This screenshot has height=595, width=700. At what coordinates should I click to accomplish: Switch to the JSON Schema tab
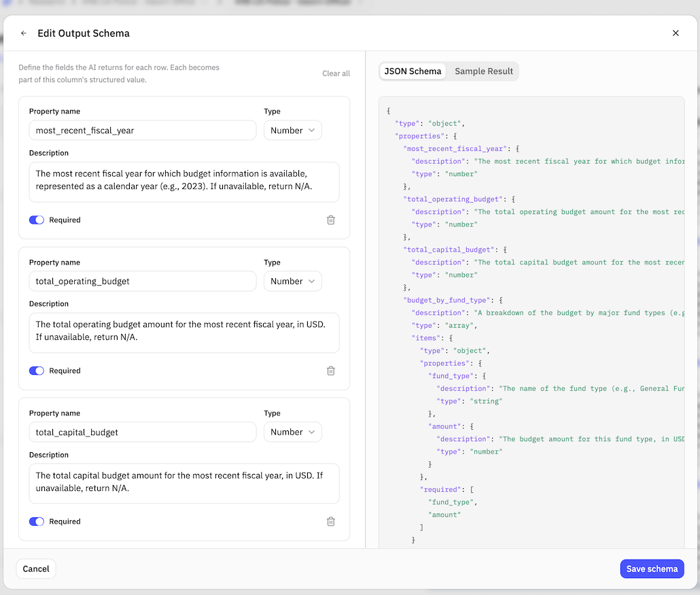(413, 71)
